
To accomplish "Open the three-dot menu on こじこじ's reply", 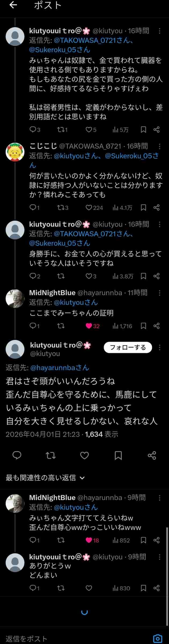I will coord(160,146).
